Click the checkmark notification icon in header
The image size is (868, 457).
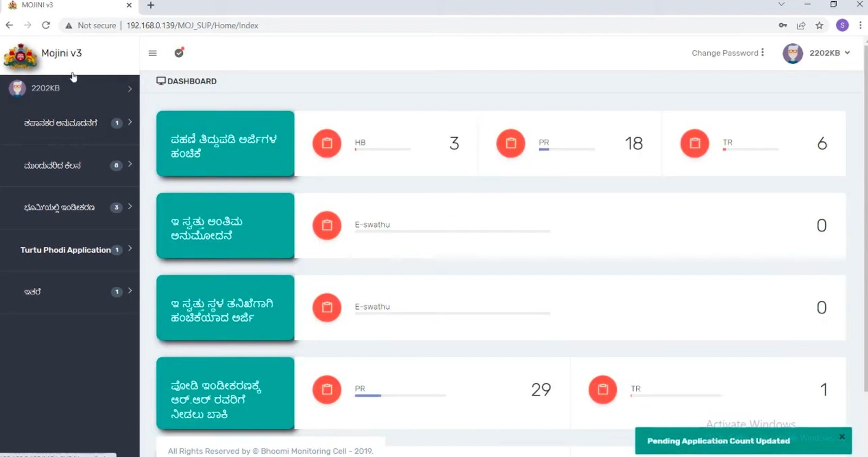(179, 53)
